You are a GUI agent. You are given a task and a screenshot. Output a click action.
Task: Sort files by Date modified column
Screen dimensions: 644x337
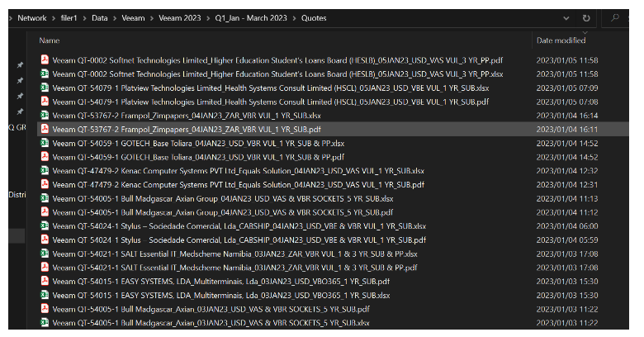click(561, 40)
